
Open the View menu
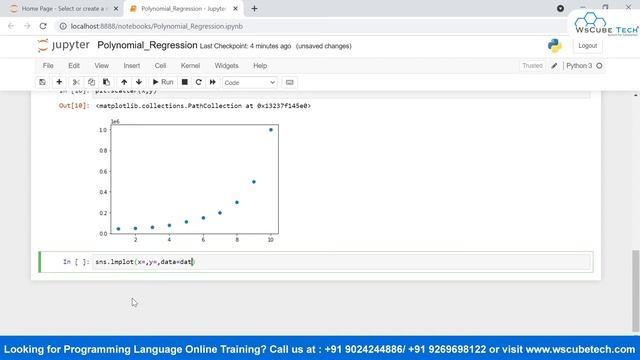click(102, 66)
